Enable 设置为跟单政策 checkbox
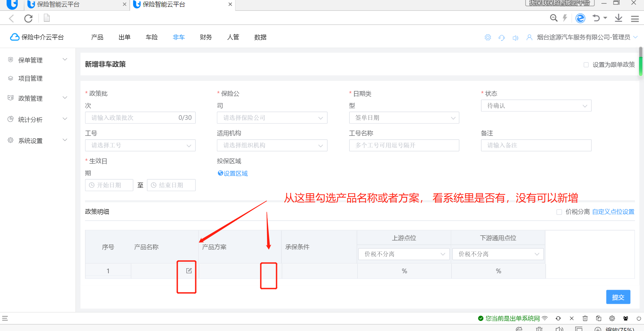Image resolution: width=644 pixels, height=331 pixels. 586,65
